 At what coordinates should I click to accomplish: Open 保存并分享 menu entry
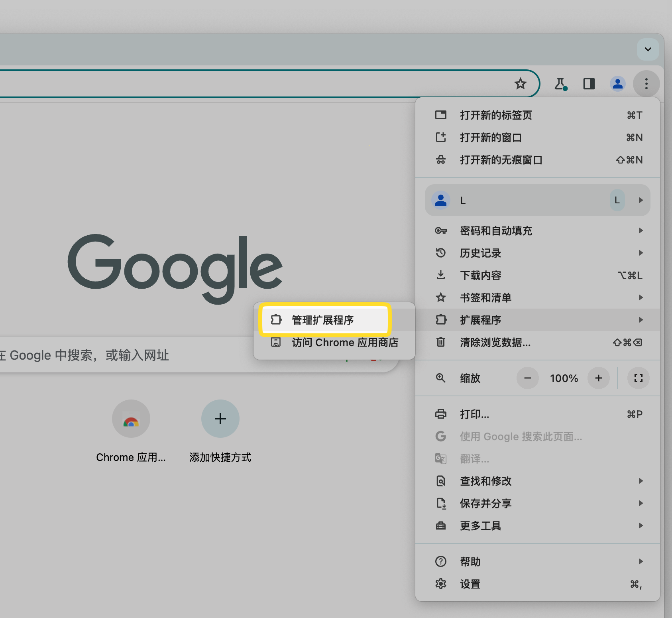coord(538,504)
